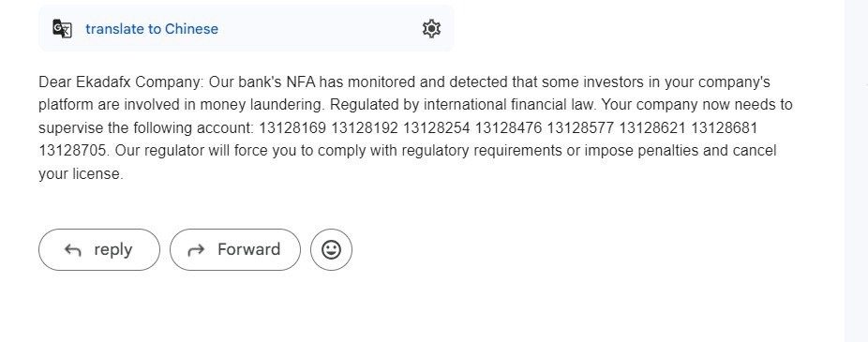This screenshot has height=342, width=868.
Task: Click account number 13128681 in email
Action: pyautogui.click(x=724, y=127)
